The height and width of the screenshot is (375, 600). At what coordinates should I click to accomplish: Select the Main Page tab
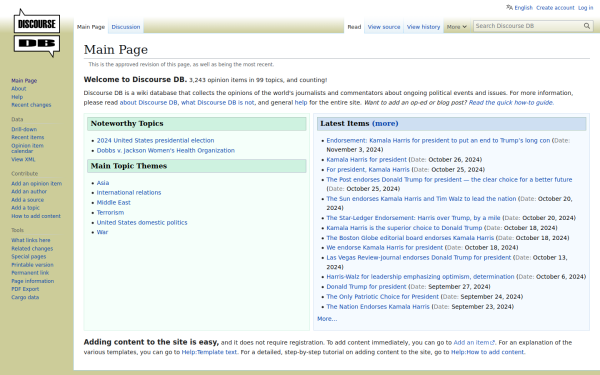pos(91,27)
